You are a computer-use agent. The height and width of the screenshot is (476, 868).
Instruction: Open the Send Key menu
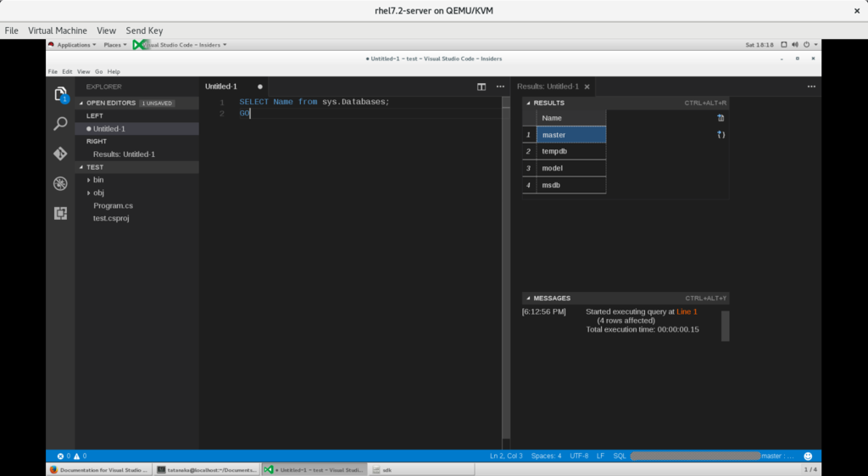pos(144,31)
